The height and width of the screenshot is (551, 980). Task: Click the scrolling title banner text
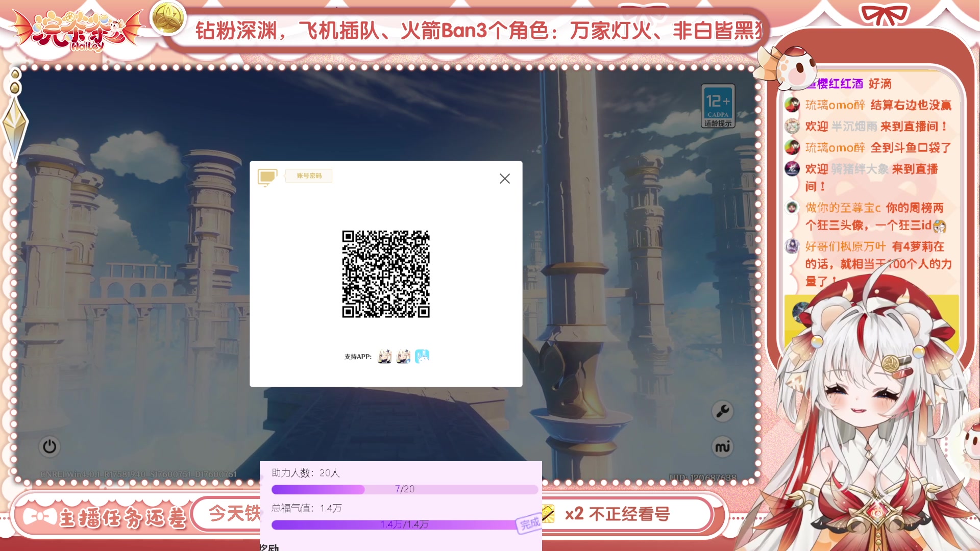(479, 31)
